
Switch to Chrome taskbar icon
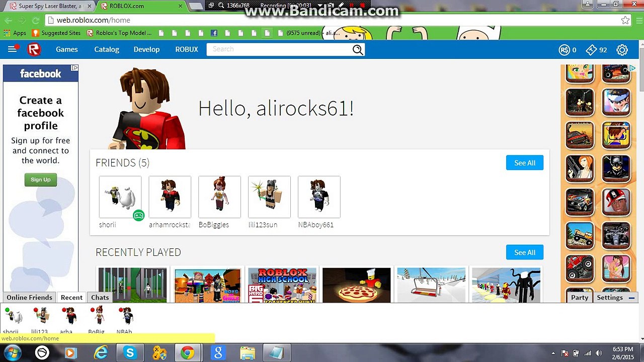pos(188,353)
